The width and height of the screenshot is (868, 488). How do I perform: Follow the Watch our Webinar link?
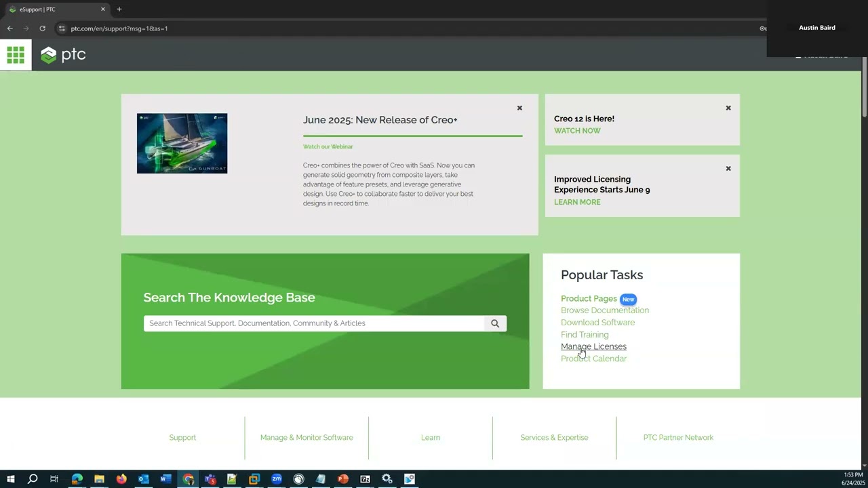click(x=328, y=146)
